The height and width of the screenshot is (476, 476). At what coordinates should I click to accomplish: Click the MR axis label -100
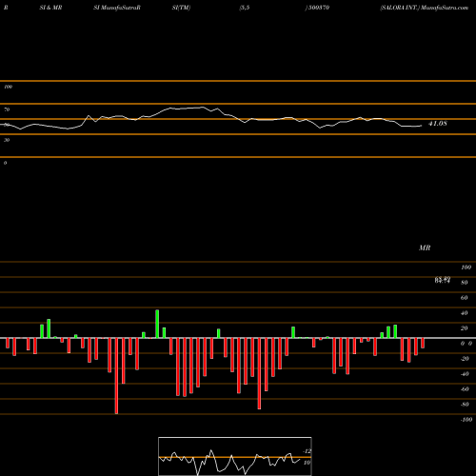pyautogui.click(x=466, y=420)
